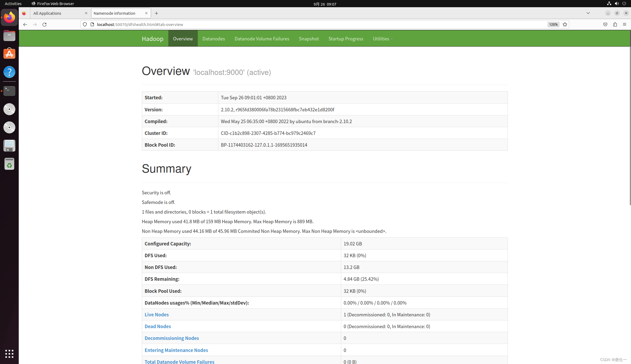
Task: Open the clock and calendar panel
Action: click(325, 4)
